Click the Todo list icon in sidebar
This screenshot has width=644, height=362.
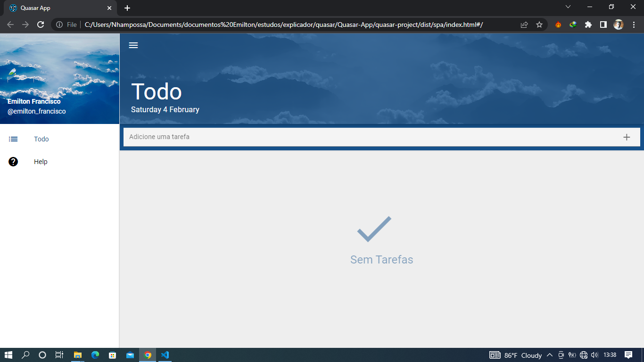tap(13, 139)
